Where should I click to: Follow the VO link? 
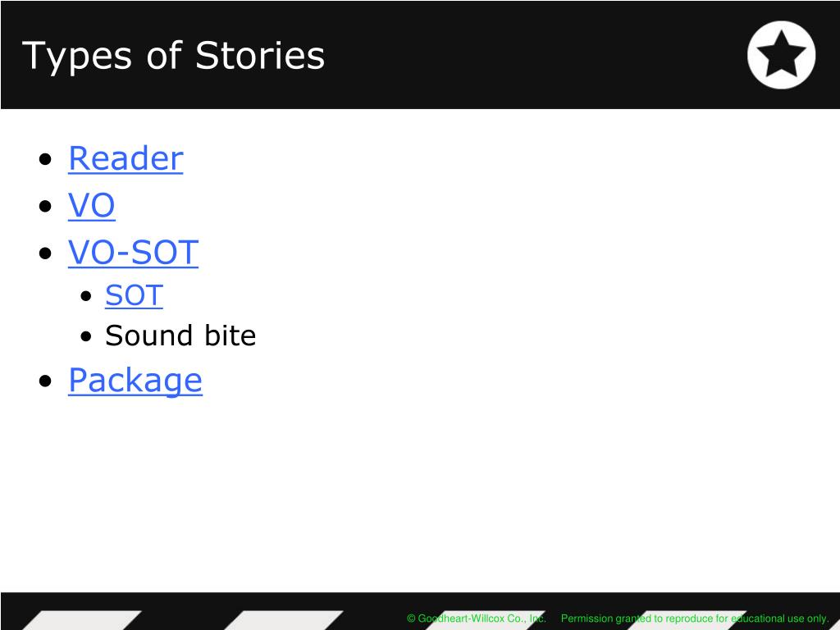pos(92,205)
